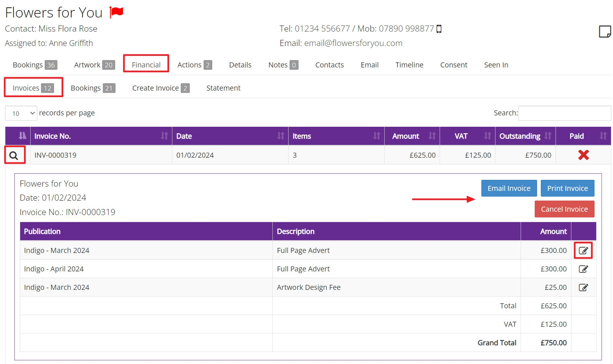Click the sort icon on the Date column
Image resolution: width=613 pixels, height=364 pixels.
(281, 136)
